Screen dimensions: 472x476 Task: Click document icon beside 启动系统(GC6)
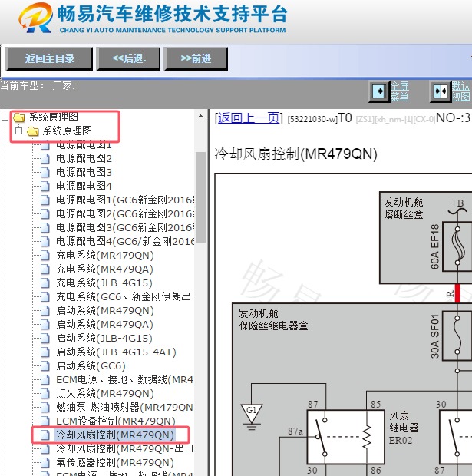[x=45, y=365]
